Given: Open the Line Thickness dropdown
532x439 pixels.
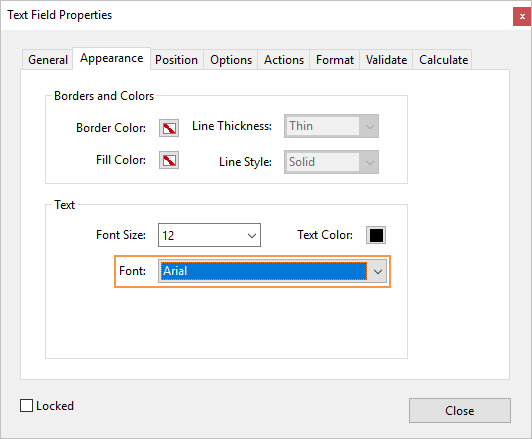Looking at the screenshot, I should click(331, 126).
